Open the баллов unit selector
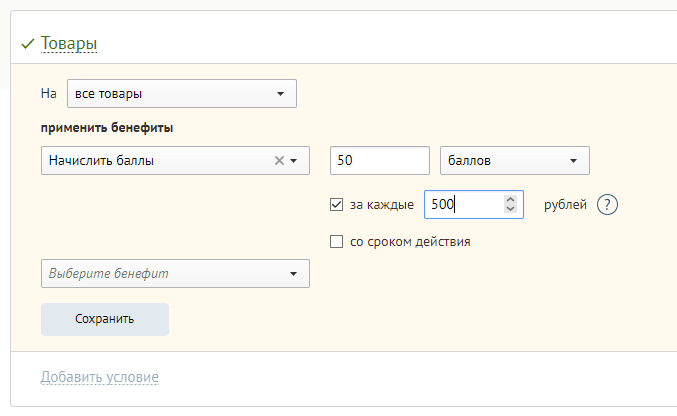677x416 pixels. tap(515, 161)
